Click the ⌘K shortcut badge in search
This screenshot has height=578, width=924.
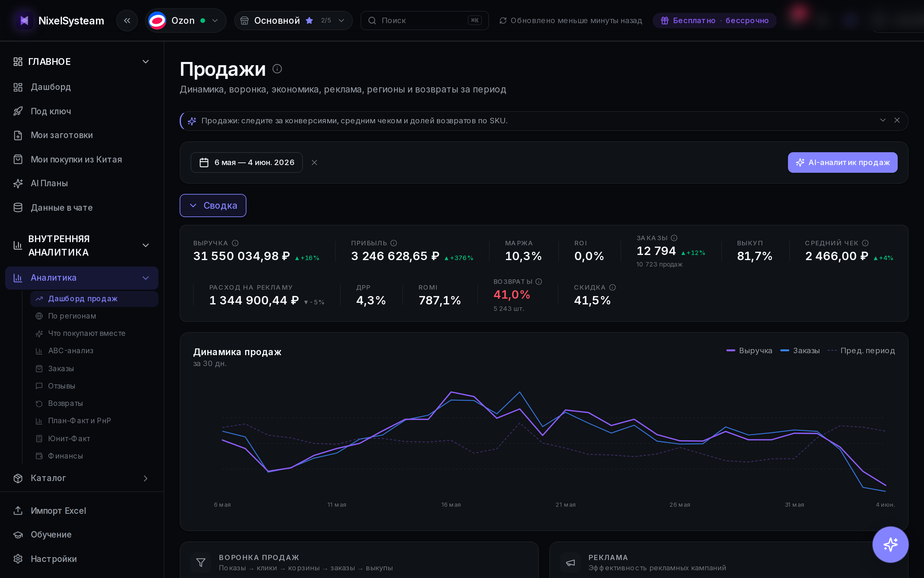click(475, 21)
